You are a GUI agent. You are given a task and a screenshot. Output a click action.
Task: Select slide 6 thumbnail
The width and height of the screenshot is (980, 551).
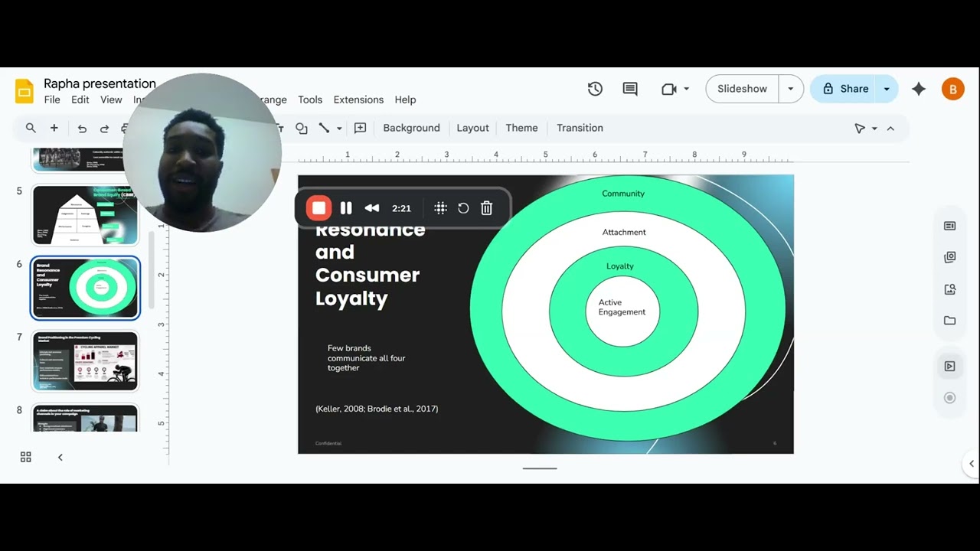click(85, 288)
